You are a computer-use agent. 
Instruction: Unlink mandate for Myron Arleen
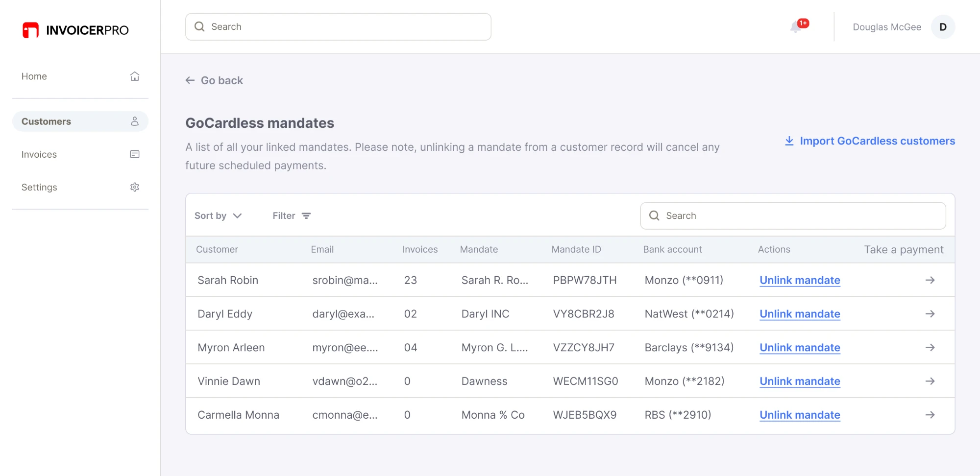[800, 348]
